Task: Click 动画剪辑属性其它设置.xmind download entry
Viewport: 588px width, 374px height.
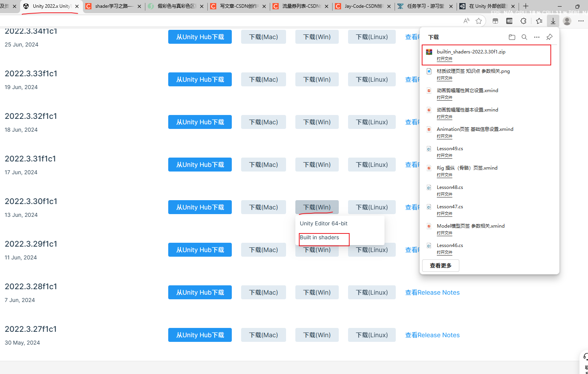Action: pyautogui.click(x=489, y=94)
